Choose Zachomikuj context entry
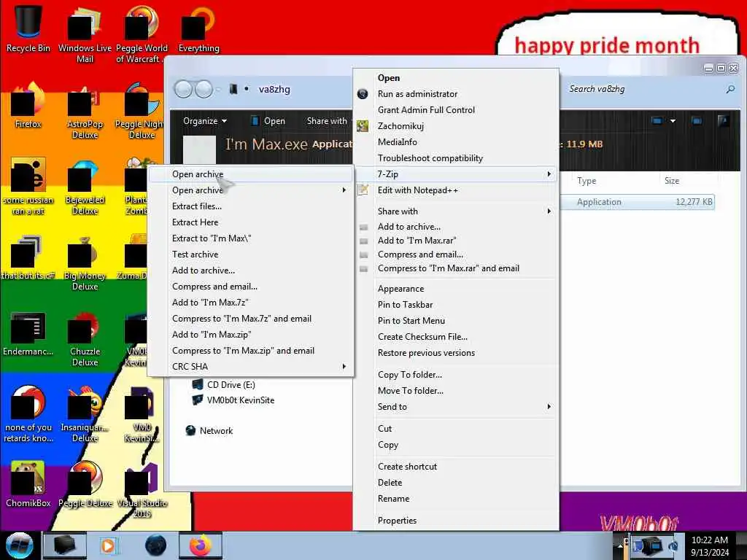The image size is (747, 560). pyautogui.click(x=400, y=126)
